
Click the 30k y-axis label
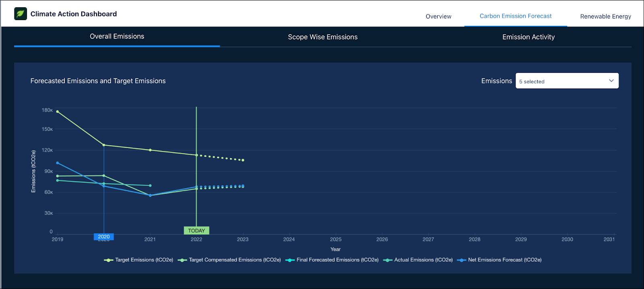pos(48,213)
